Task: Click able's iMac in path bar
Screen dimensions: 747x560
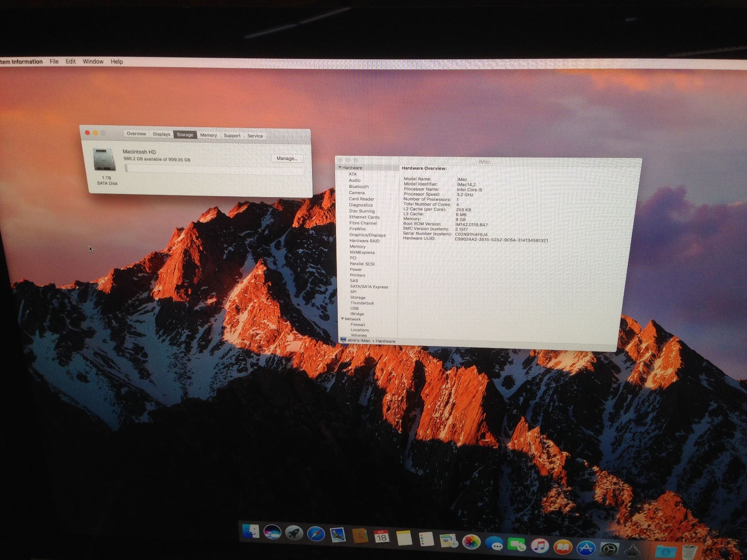Action: coord(359,341)
